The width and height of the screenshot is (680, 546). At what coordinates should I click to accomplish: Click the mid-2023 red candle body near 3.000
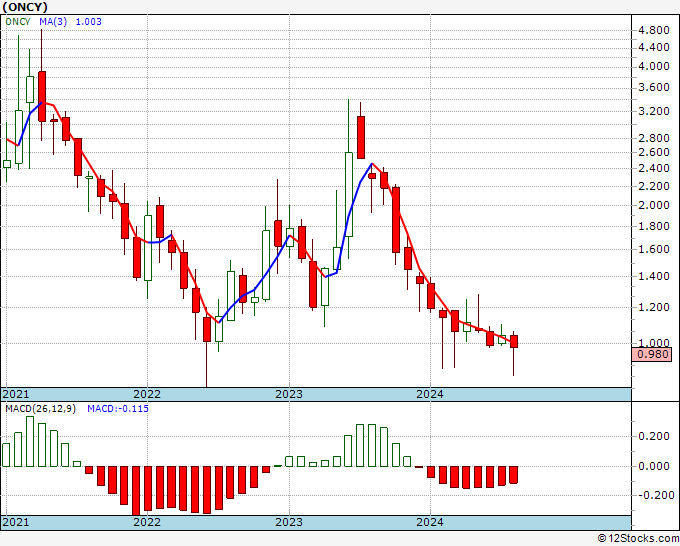(x=361, y=137)
